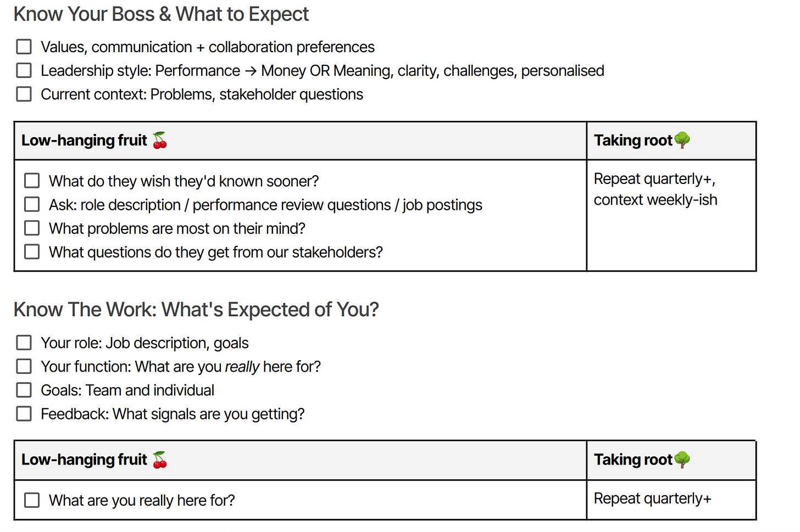Tick the 'Your role: Job description, goals' box
The height and width of the screenshot is (532, 800).
coord(24,343)
